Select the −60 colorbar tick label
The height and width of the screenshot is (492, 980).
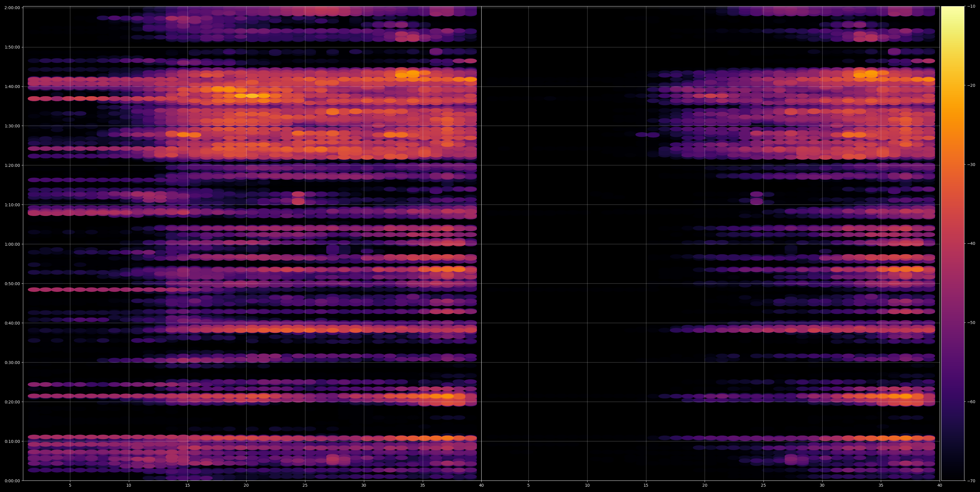tap(971, 402)
